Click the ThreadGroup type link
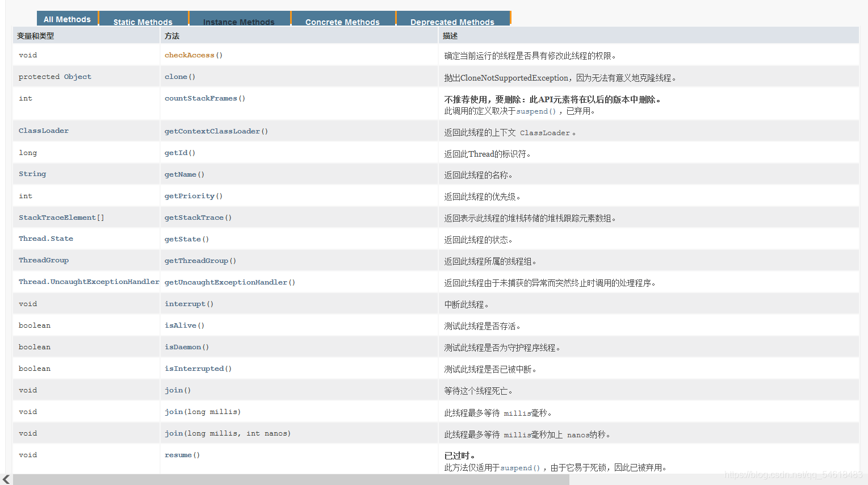Viewport: 868px width, 485px height. [44, 260]
